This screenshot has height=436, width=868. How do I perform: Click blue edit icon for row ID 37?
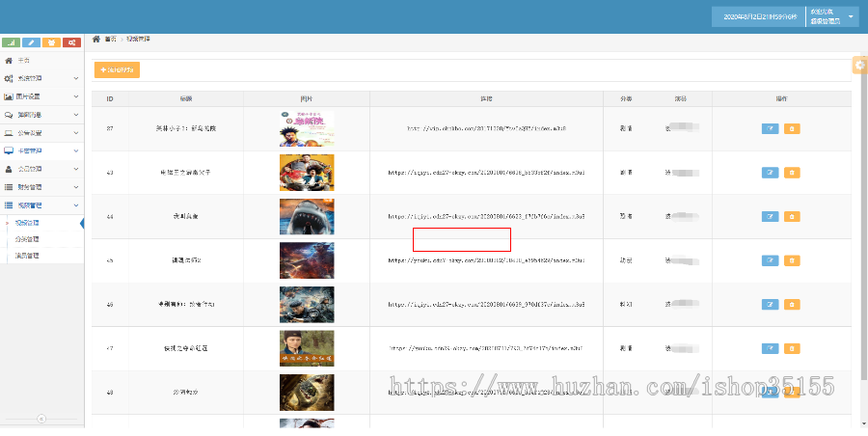tap(770, 128)
